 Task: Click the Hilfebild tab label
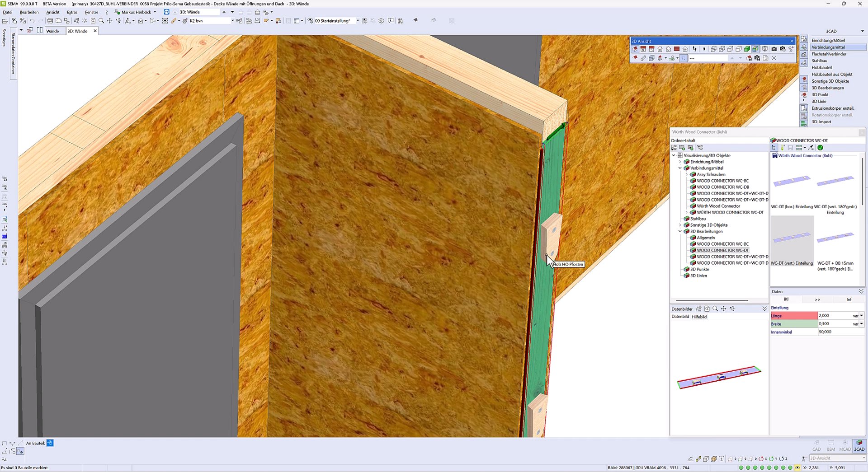(699, 317)
